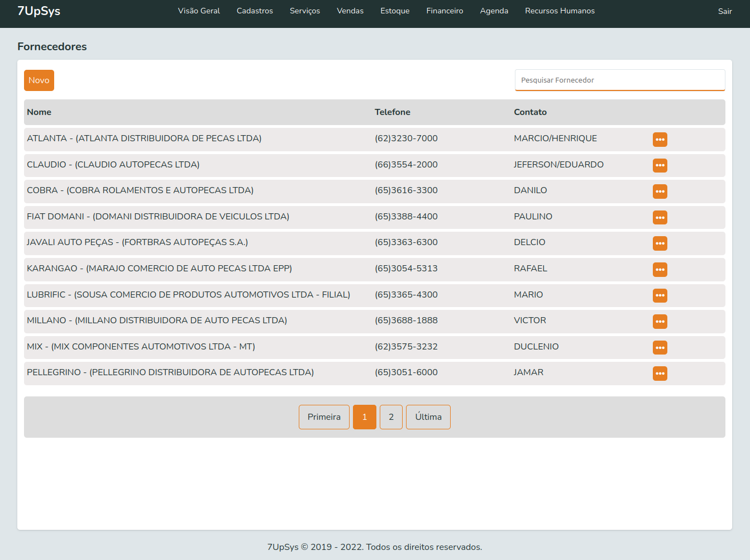Open the Visão Geral menu
Screen dimensions: 750x560
(x=199, y=11)
